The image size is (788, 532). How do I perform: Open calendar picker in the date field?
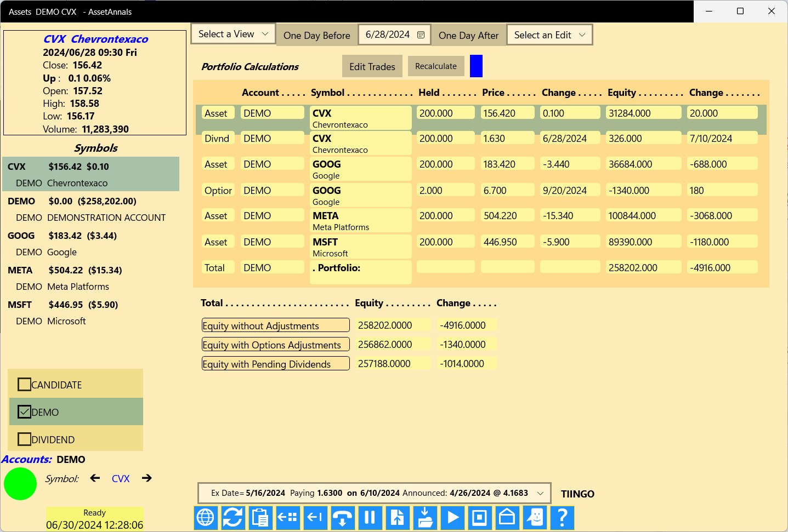(421, 35)
